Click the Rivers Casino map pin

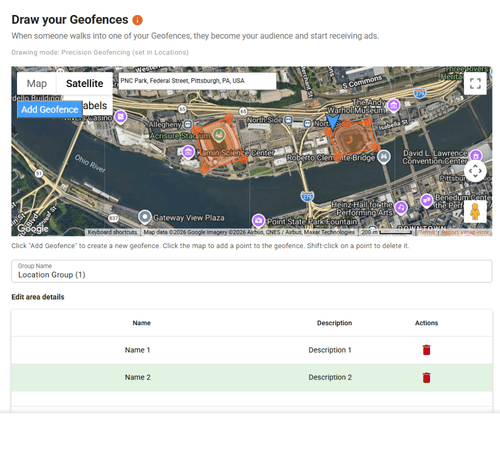tap(120, 117)
